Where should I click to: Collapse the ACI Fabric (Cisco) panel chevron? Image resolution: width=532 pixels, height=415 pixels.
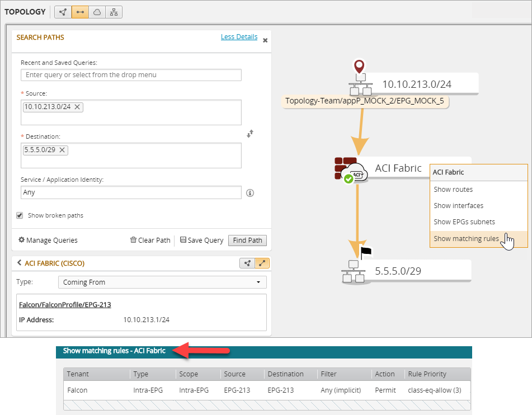pyautogui.click(x=19, y=263)
